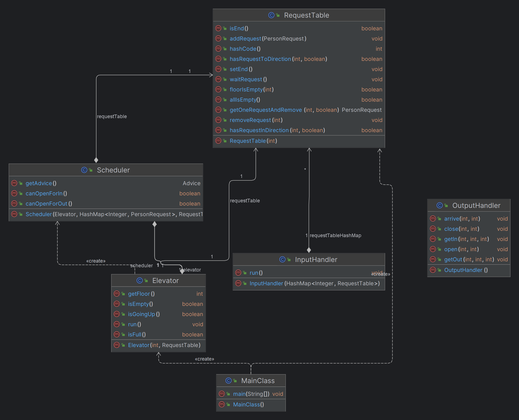Click the class icon beside OutputHandler title
This screenshot has height=420, width=519.
[440, 205]
